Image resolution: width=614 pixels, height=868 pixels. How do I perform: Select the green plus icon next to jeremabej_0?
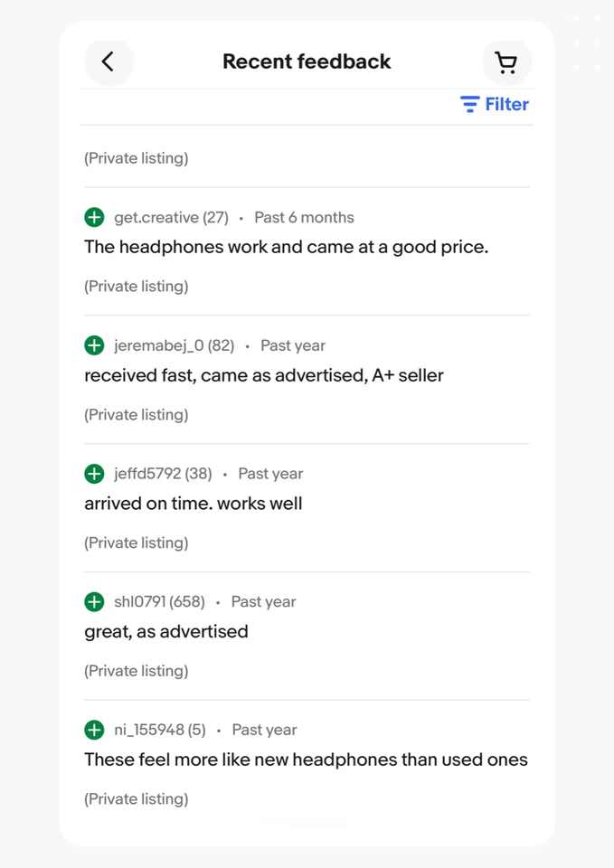pyautogui.click(x=94, y=345)
